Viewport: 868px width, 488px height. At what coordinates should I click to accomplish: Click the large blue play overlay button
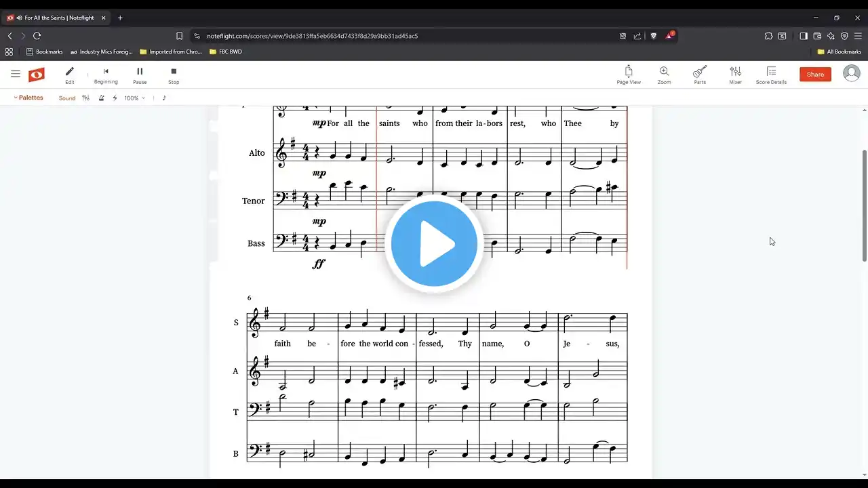coord(434,243)
